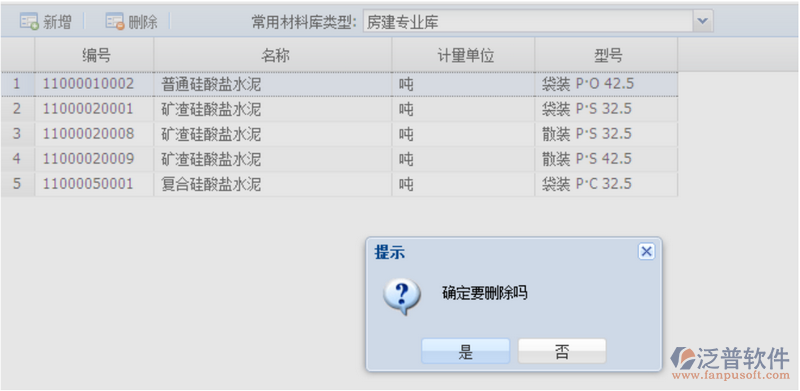Open the 常用材料库类型 dropdown arrow
The image size is (800, 391).
pyautogui.click(x=703, y=21)
